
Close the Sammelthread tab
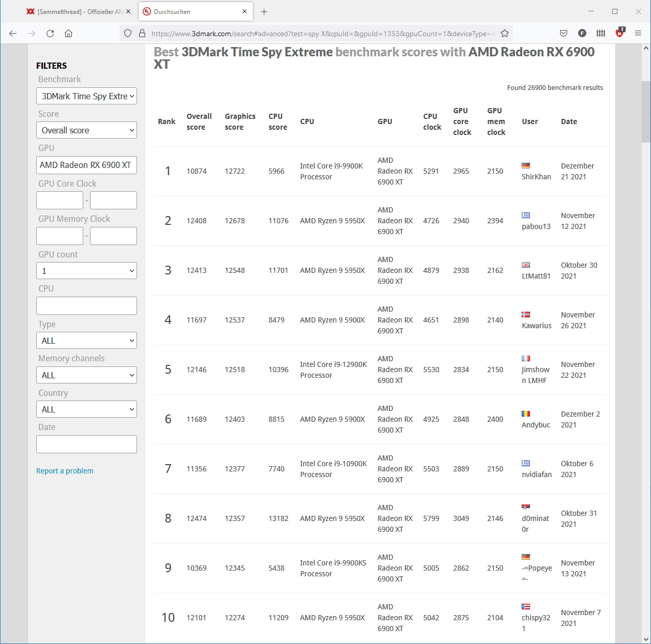coord(128,11)
